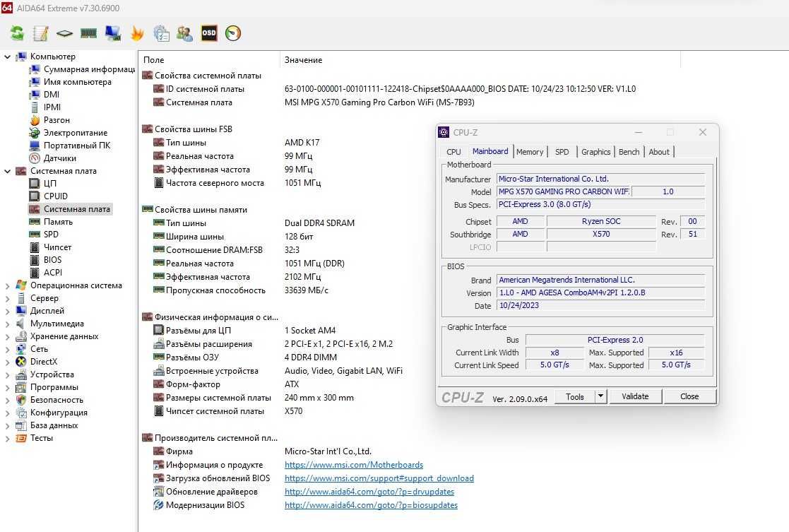Click the CPU-Z window logo icon
This screenshot has height=532, width=789.
click(444, 132)
